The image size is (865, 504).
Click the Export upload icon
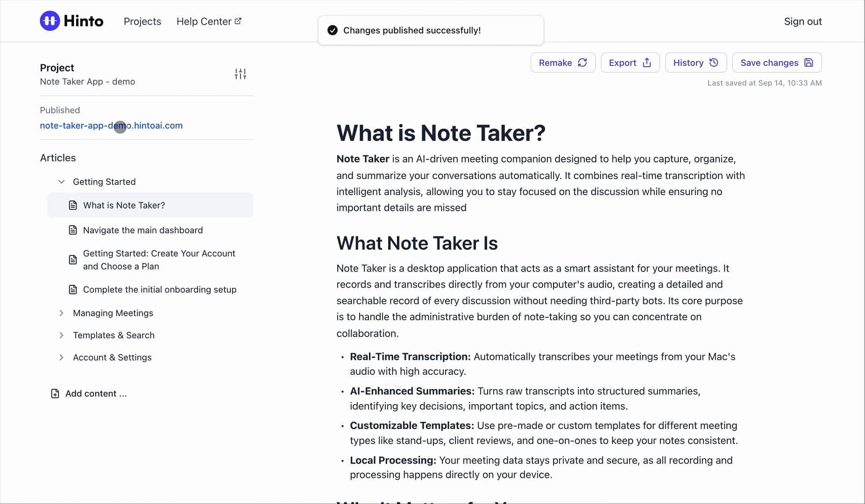[647, 63]
